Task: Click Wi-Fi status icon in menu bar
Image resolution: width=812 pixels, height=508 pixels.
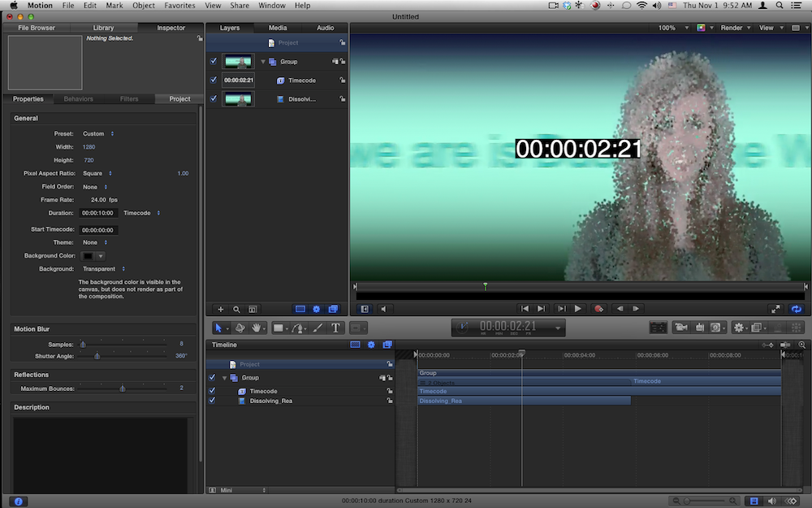Action: pos(641,5)
